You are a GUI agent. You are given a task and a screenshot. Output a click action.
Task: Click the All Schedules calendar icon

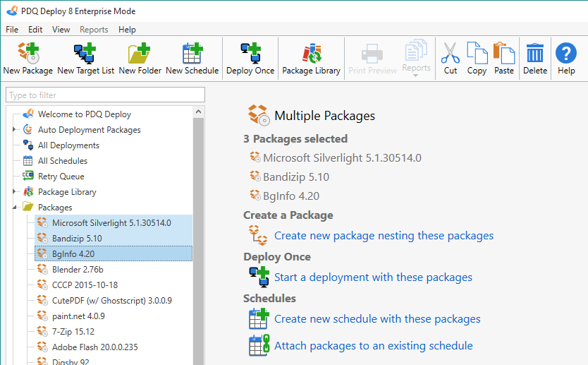27,161
